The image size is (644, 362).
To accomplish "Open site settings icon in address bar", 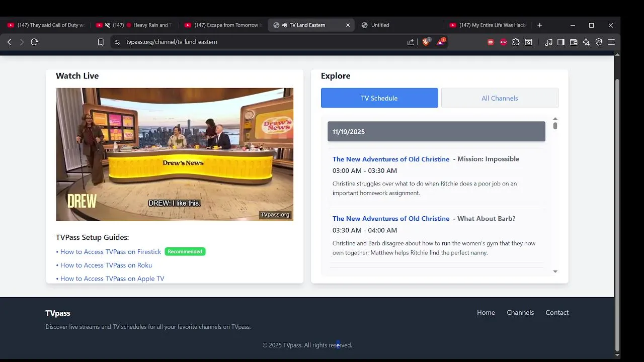I will (x=117, y=42).
